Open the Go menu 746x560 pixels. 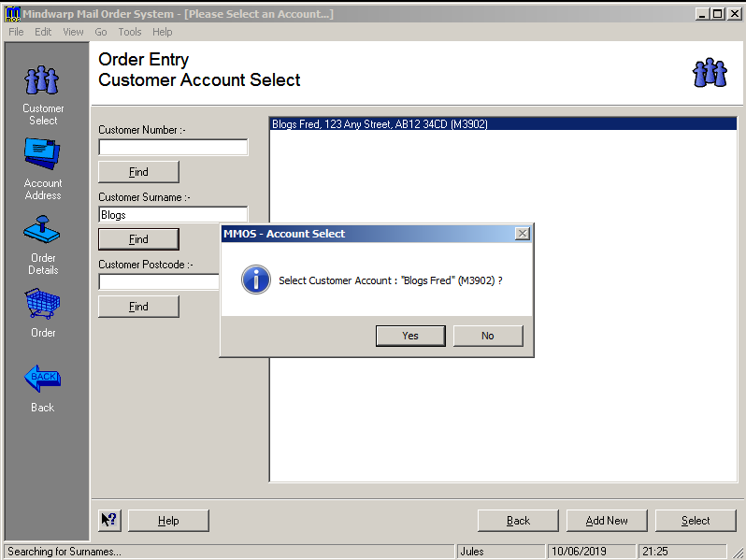point(100,32)
